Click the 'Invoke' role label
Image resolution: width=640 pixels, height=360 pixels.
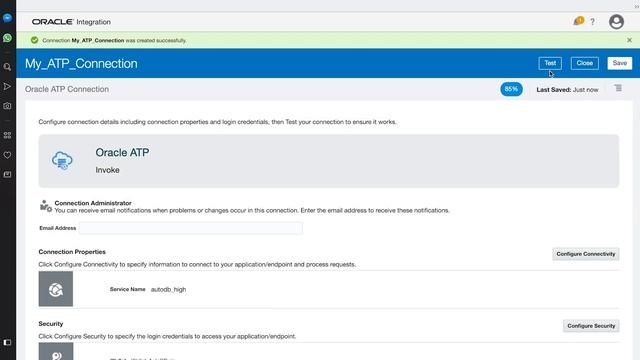click(107, 170)
